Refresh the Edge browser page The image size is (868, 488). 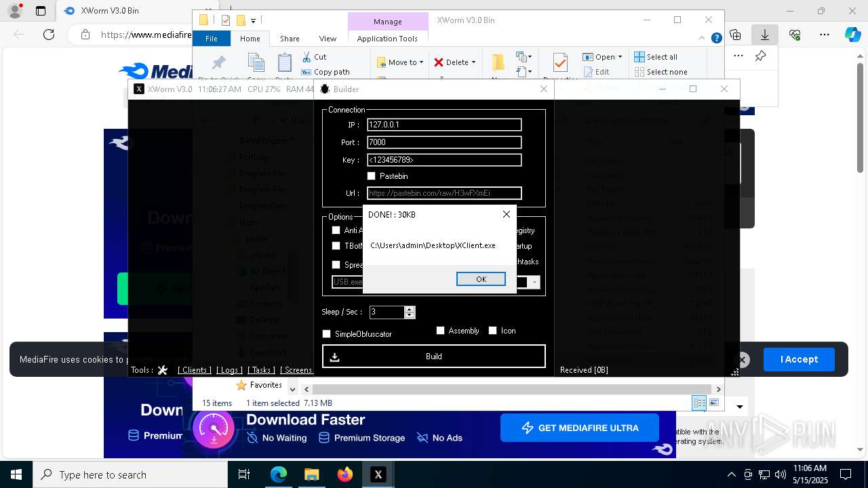(49, 35)
